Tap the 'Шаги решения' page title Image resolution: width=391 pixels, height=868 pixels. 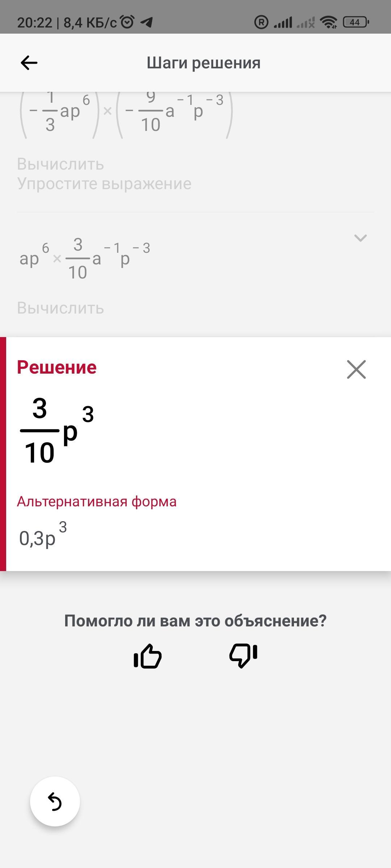[x=203, y=63]
